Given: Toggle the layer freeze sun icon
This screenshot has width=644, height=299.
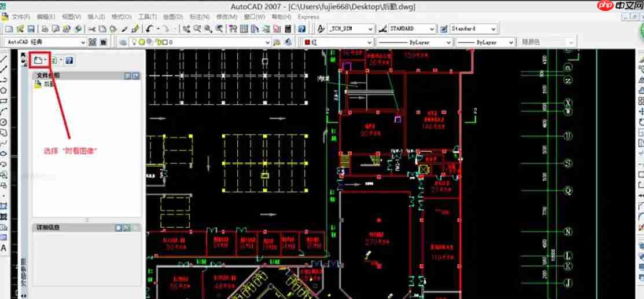Looking at the screenshot, I should coord(141,42).
